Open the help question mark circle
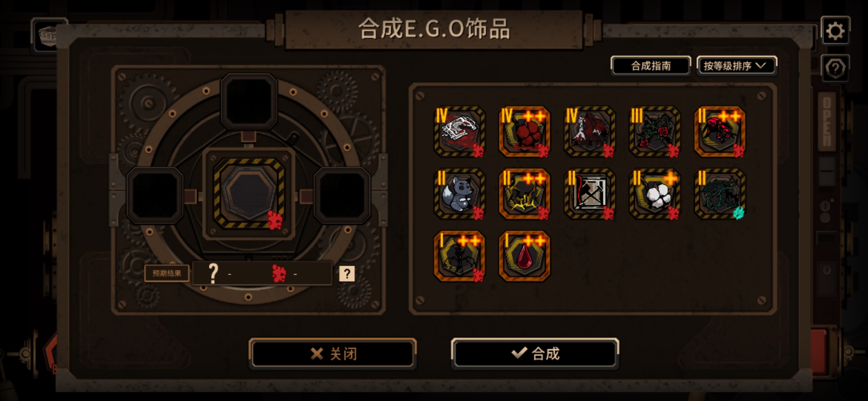The image size is (868, 401). (x=835, y=68)
